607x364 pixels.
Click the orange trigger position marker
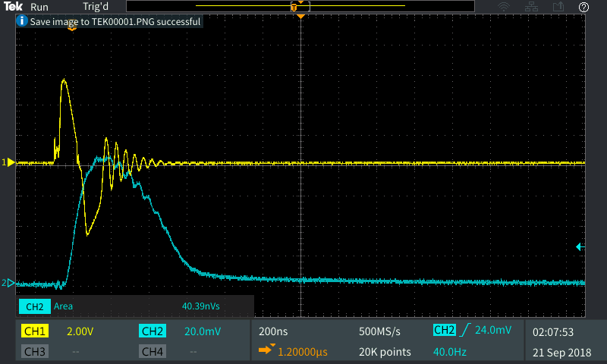[301, 16]
